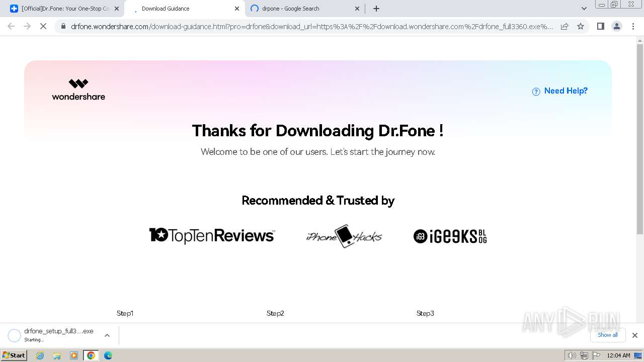Viewport: 644px width, 362px height.
Task: Open the network tray icon
Action: pyautogui.click(x=584, y=355)
